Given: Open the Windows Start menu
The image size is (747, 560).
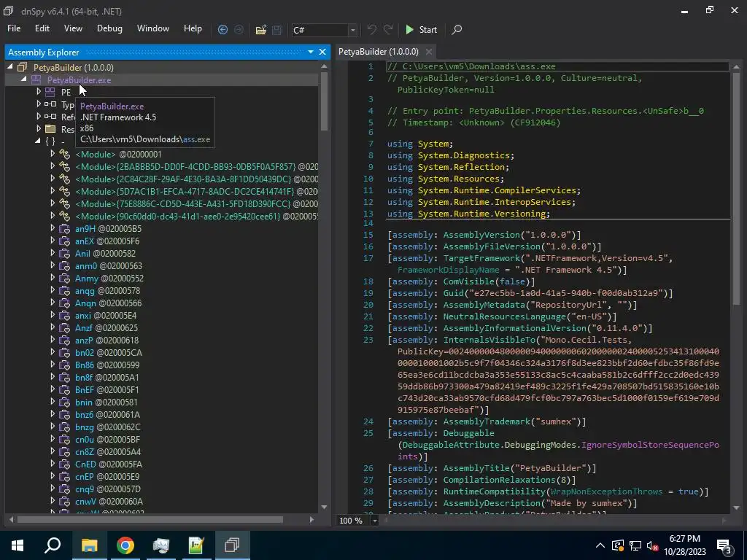Looking at the screenshot, I should click(x=18, y=545).
